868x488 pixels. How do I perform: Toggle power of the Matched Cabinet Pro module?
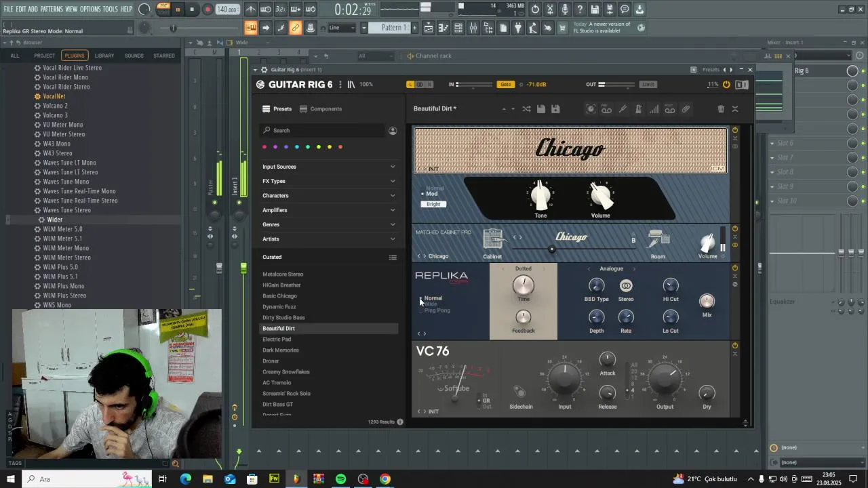pos(734,228)
